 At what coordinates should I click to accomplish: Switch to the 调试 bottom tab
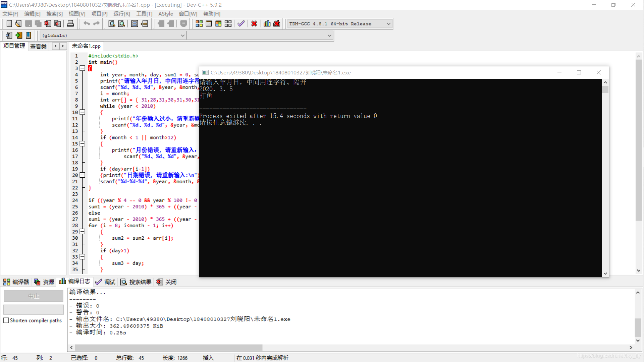[105, 282]
